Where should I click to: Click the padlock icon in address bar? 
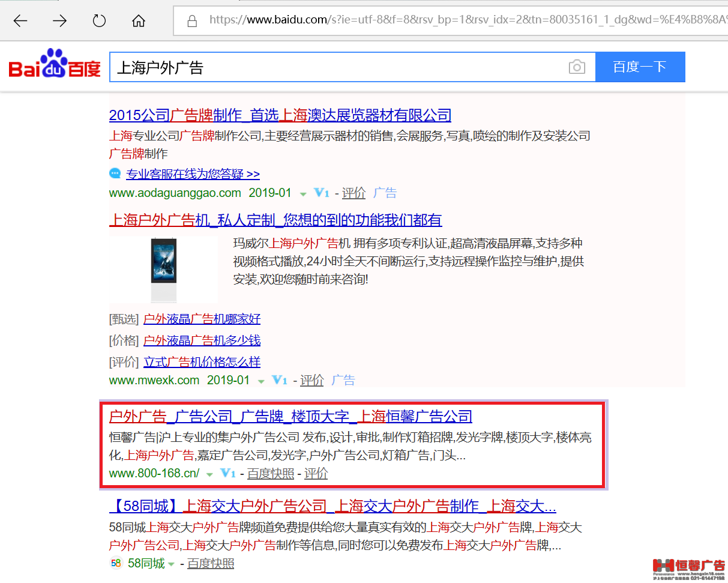tap(192, 21)
